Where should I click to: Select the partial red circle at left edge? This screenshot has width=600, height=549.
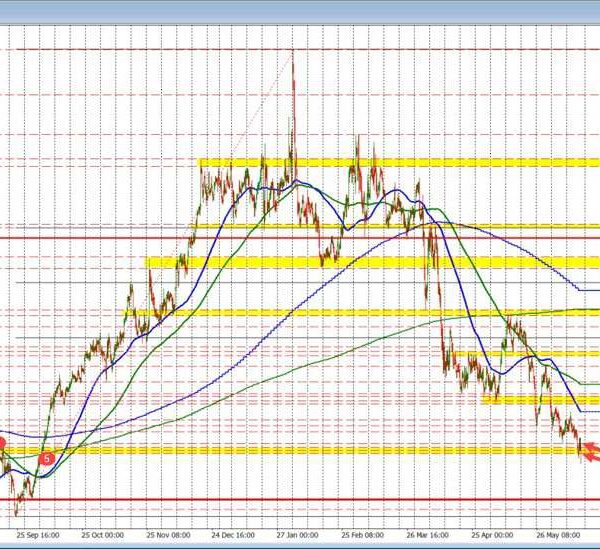coord(2,443)
